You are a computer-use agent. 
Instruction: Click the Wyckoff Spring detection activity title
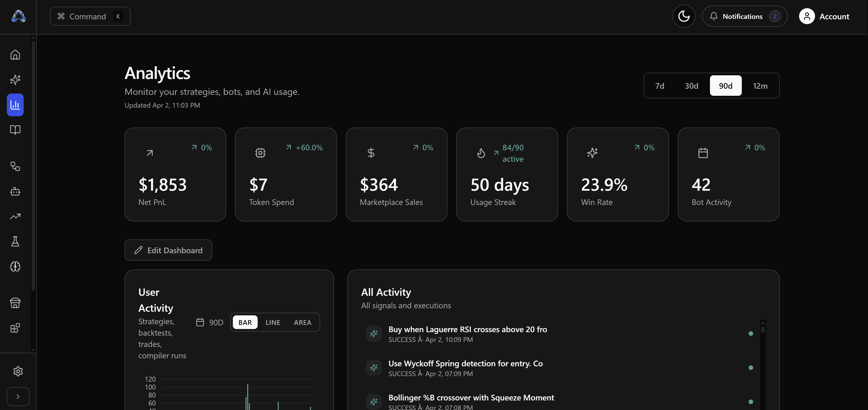[x=465, y=363]
